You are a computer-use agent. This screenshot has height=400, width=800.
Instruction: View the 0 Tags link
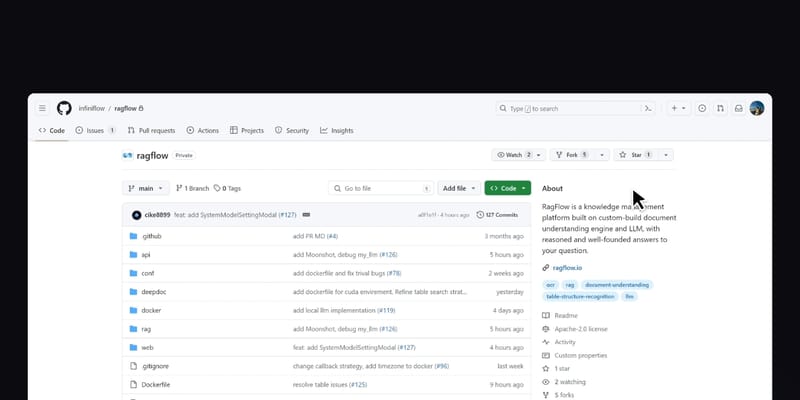tap(227, 188)
